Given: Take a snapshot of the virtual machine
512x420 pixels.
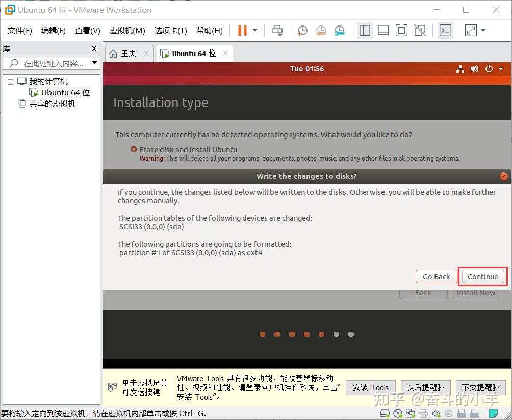Looking at the screenshot, I should point(302,31).
